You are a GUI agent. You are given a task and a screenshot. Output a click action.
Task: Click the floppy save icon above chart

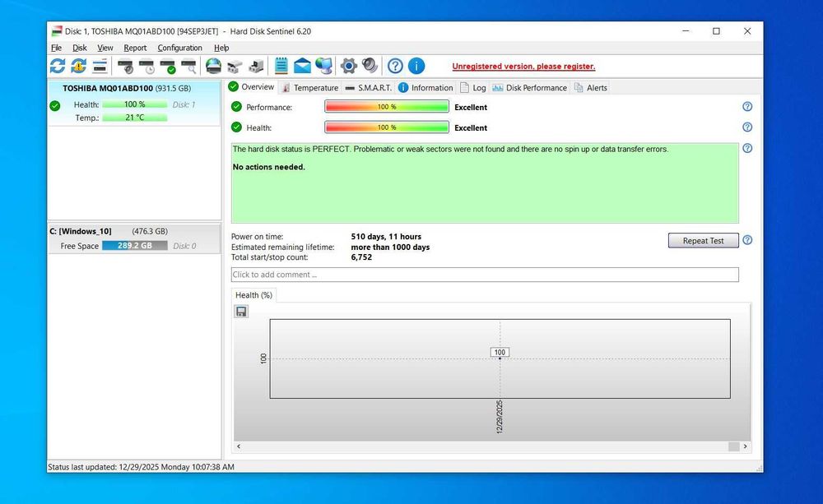pos(241,312)
